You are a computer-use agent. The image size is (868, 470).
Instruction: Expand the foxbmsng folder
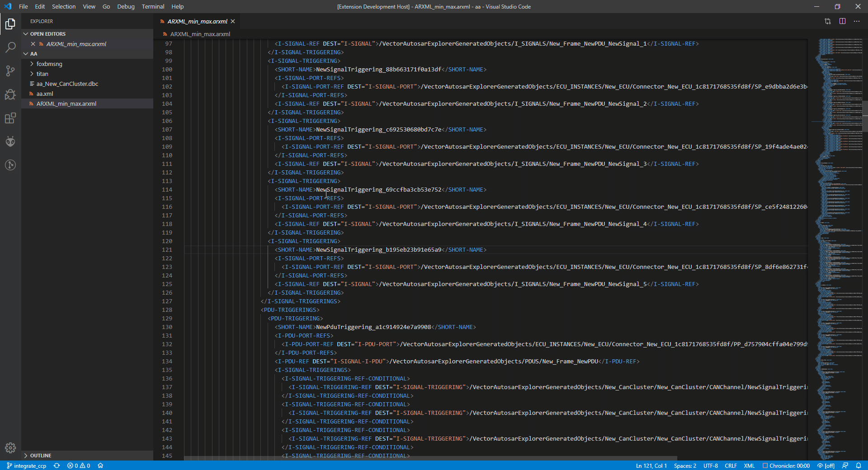tap(49, 64)
